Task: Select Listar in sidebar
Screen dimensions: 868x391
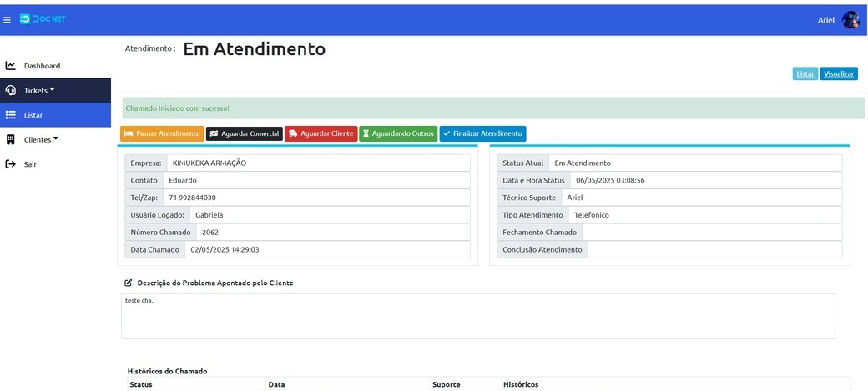Action: 55,115
